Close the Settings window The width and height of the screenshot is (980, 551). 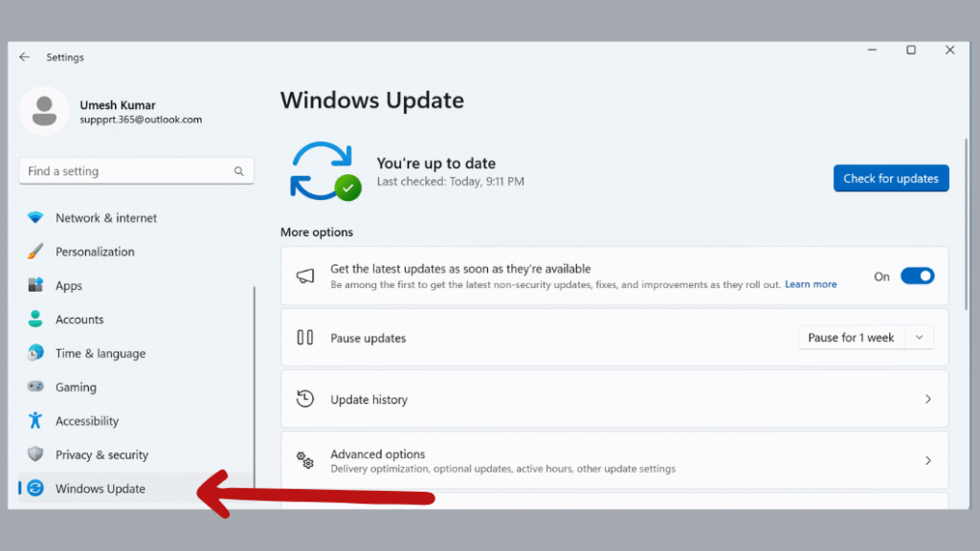(x=949, y=50)
